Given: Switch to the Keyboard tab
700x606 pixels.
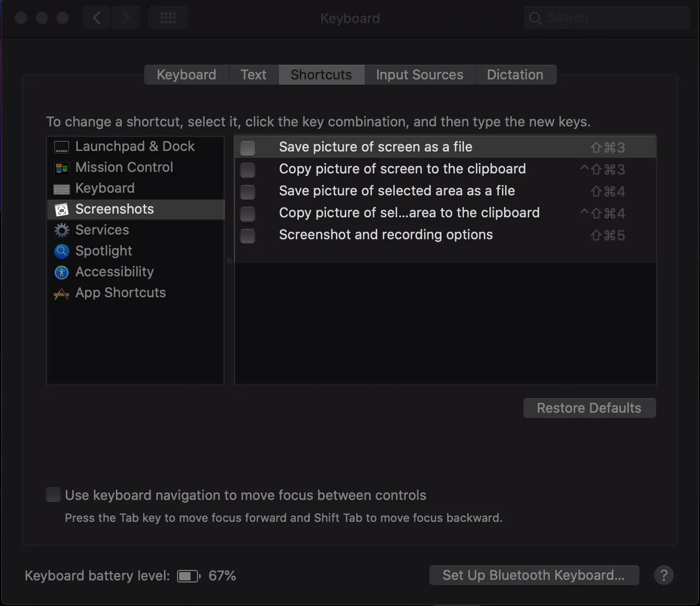Looking at the screenshot, I should (x=186, y=75).
